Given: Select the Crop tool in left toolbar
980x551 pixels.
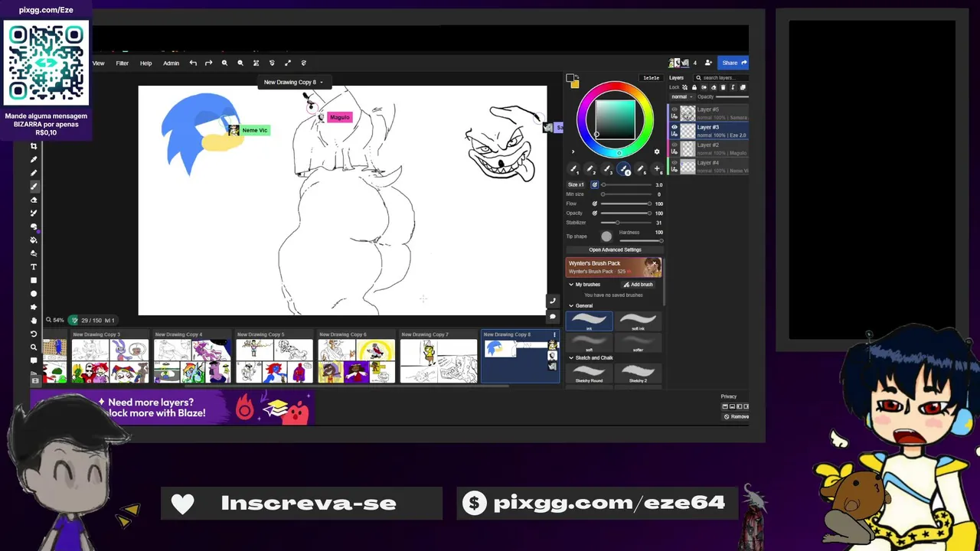Looking at the screenshot, I should (34, 145).
